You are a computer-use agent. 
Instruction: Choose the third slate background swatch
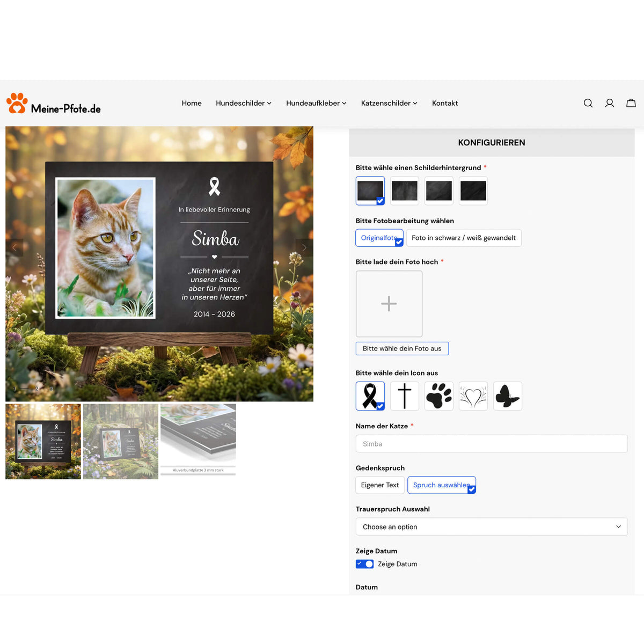pyautogui.click(x=439, y=191)
